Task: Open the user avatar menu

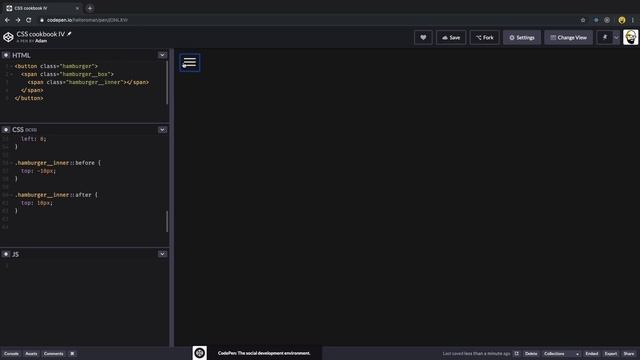Action: coord(630,38)
